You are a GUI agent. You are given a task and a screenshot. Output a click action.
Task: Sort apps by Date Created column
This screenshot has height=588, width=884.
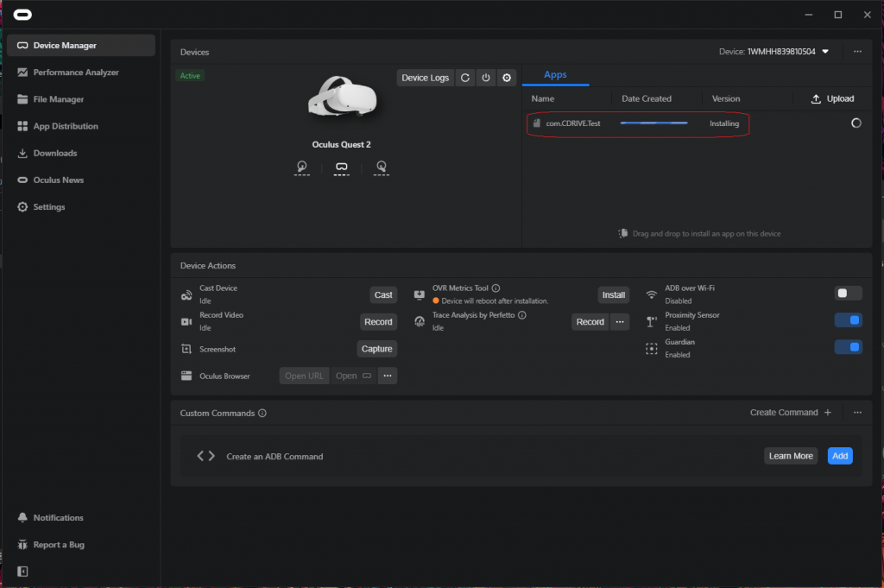647,98
